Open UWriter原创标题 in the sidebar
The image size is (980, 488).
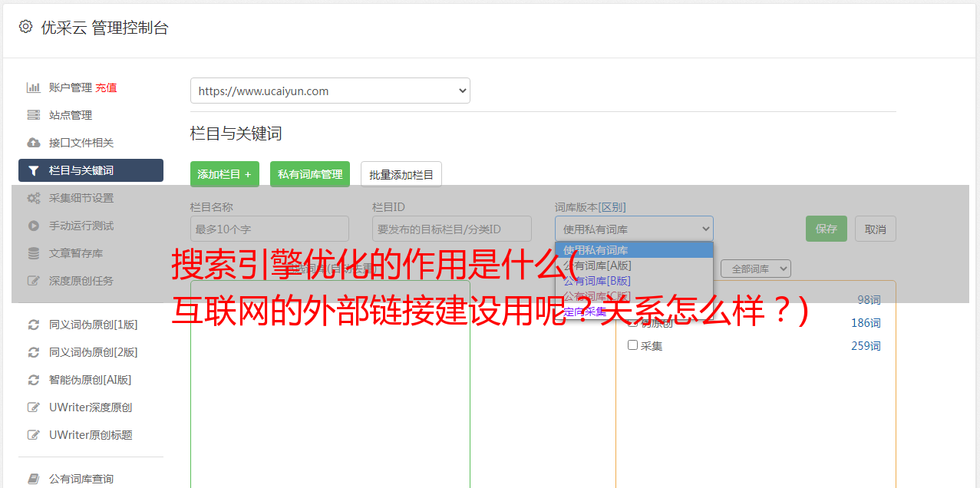tap(91, 435)
